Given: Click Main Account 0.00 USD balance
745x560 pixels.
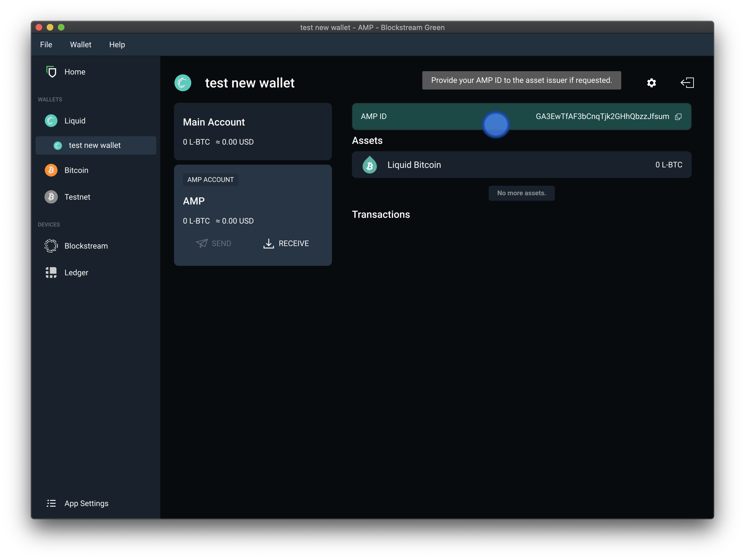Looking at the screenshot, I should [x=235, y=142].
